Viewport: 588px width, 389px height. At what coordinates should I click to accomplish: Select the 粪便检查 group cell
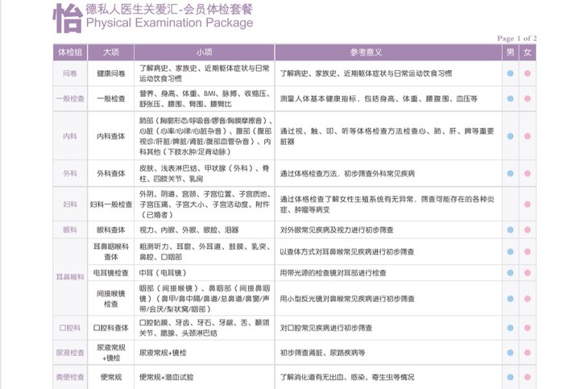tap(70, 376)
